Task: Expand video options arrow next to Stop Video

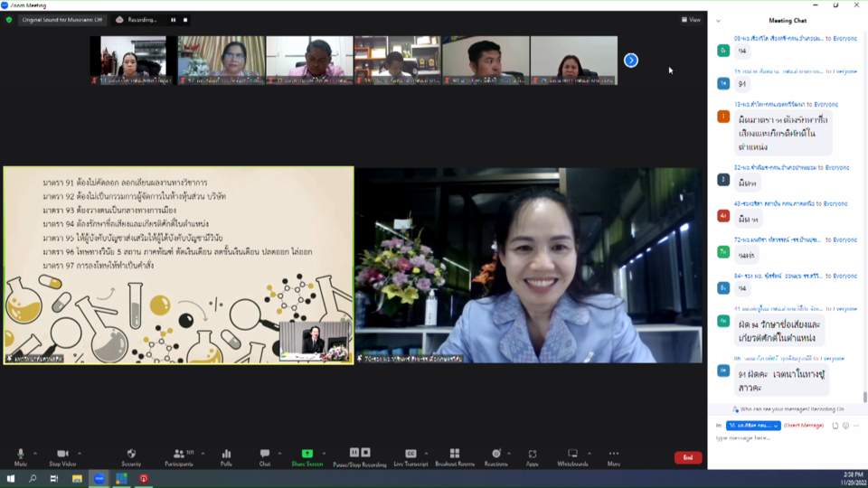Action: pyautogui.click(x=80, y=454)
